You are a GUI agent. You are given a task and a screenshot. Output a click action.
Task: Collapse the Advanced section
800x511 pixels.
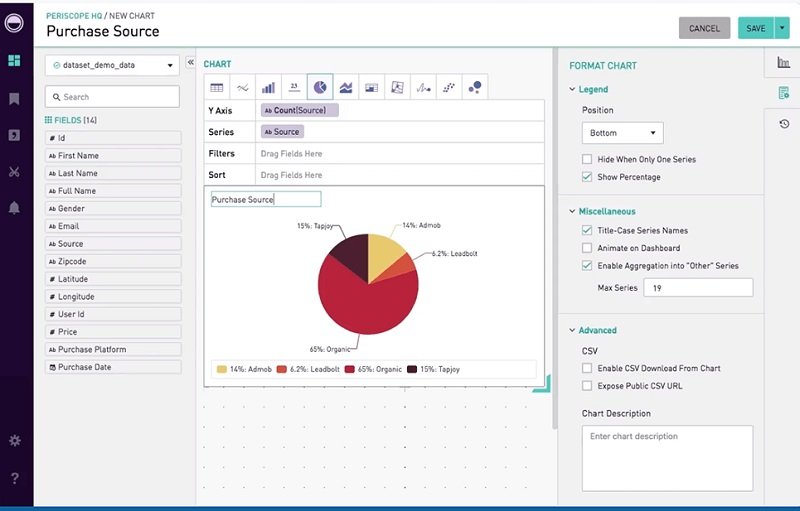pos(572,330)
